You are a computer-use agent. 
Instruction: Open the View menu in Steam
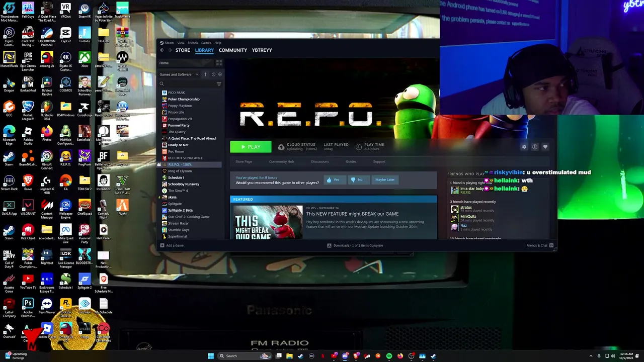pos(181,43)
